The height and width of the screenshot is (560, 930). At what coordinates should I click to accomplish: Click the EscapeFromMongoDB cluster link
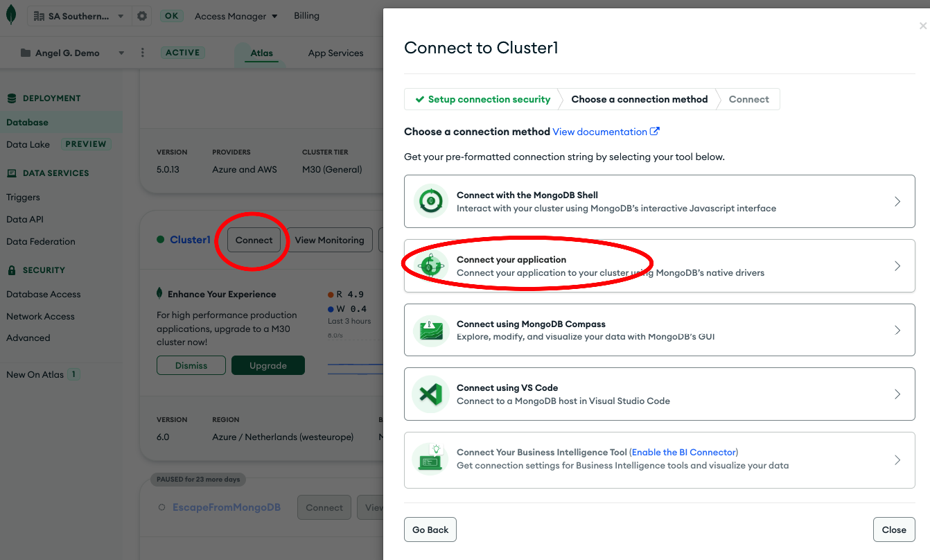(x=227, y=507)
